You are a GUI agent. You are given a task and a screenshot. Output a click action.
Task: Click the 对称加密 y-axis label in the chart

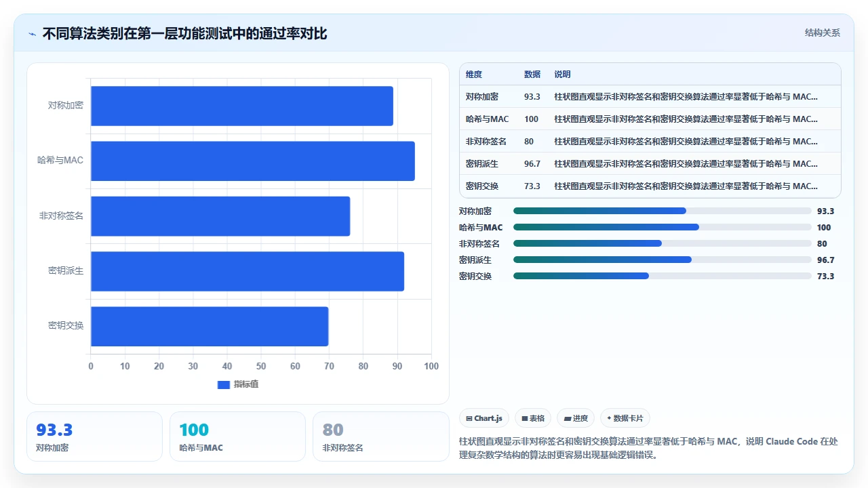(x=66, y=106)
